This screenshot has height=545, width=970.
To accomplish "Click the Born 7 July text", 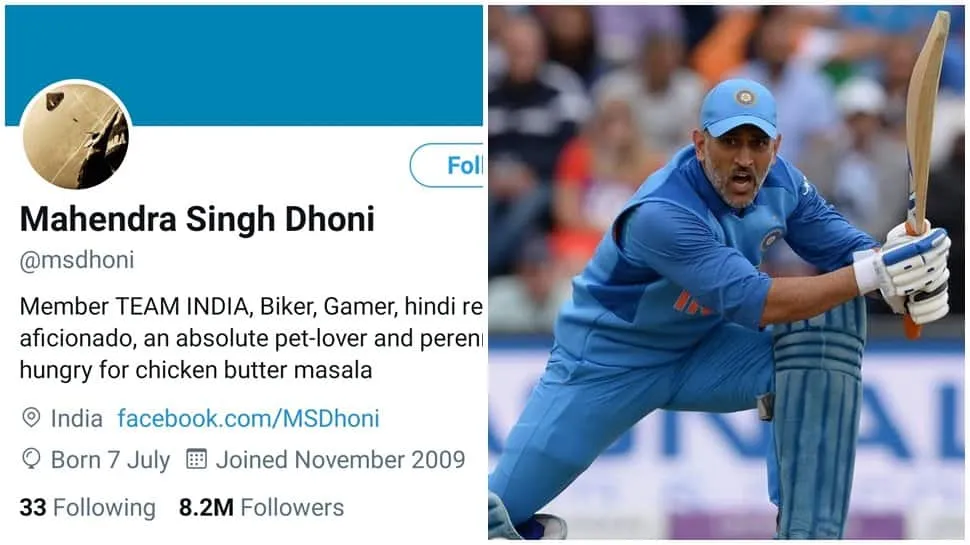I will (x=110, y=460).
